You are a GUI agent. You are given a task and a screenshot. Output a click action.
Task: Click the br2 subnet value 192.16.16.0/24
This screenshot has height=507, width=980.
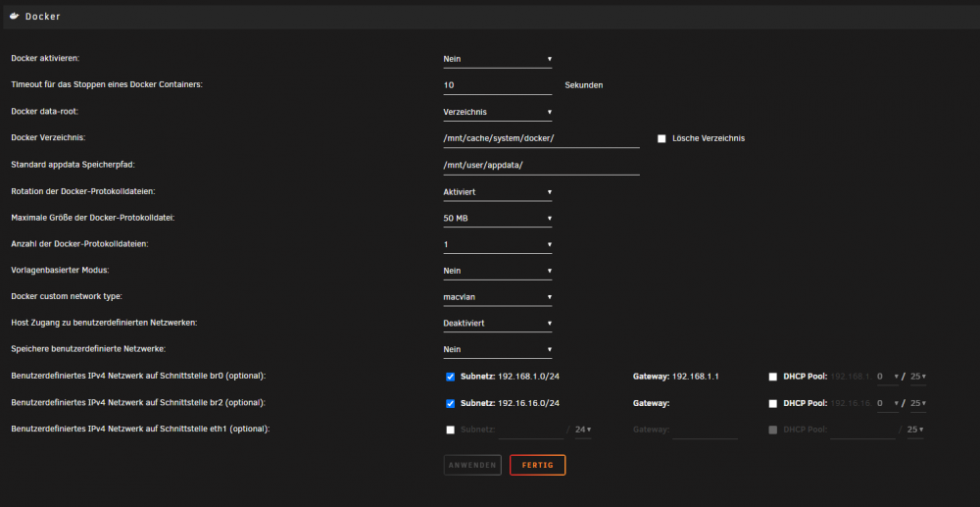(x=528, y=404)
